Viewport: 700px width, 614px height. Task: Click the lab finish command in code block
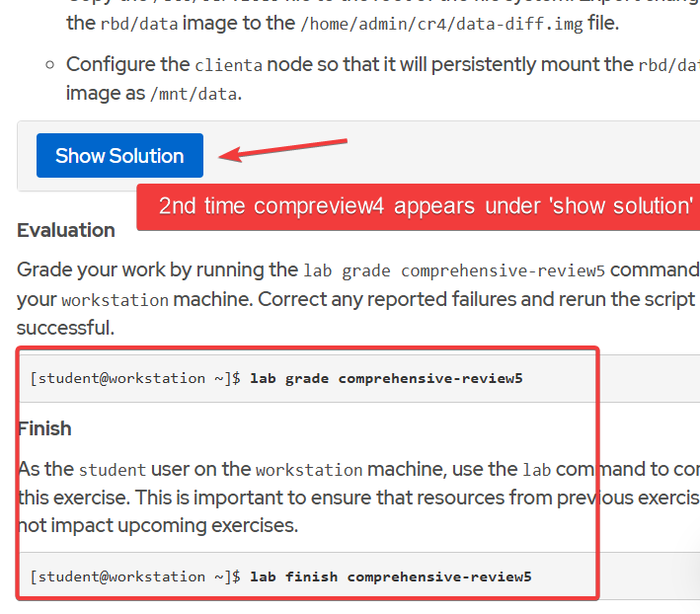pos(390,576)
